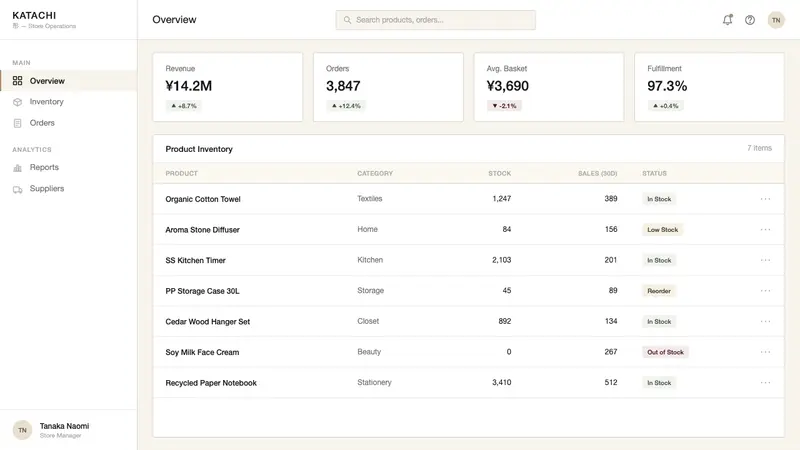Click the 7 items count label
Viewport: 800px width, 450px height.
(x=759, y=148)
